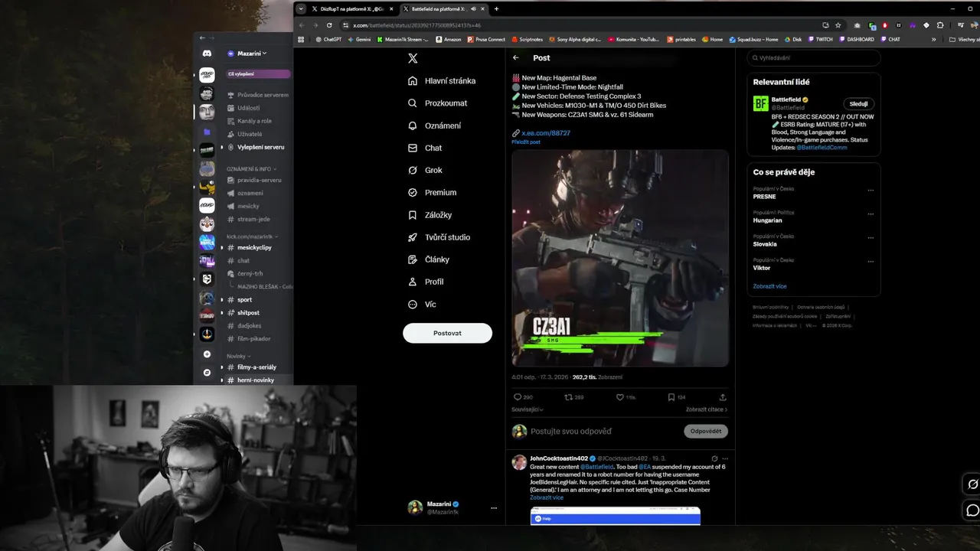Open Oznámení notifications in X

point(434,126)
